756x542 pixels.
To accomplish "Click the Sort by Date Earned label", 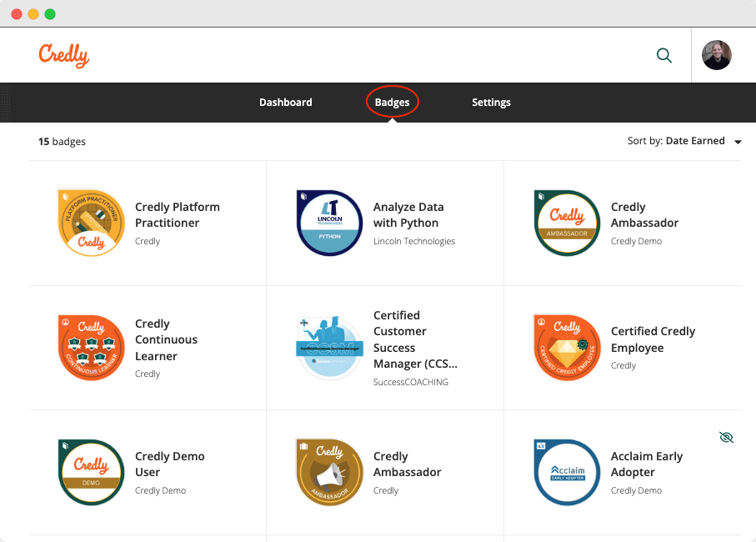I will [x=676, y=141].
